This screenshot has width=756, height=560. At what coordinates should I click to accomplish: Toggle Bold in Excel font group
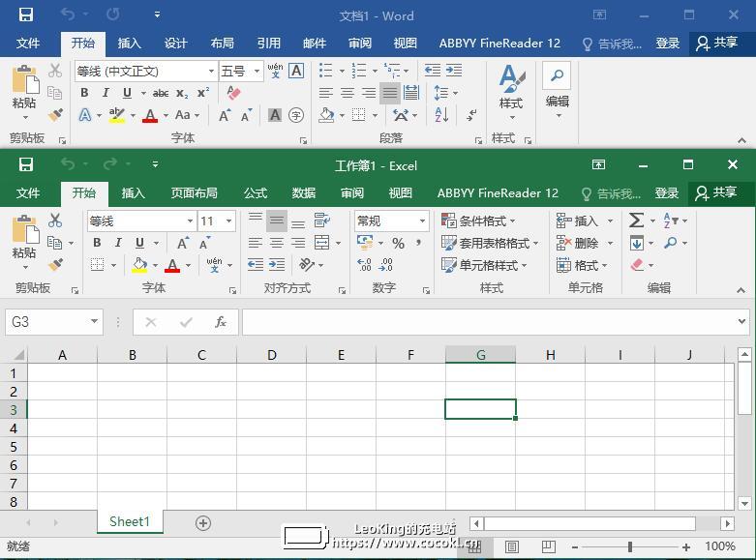[x=97, y=243]
